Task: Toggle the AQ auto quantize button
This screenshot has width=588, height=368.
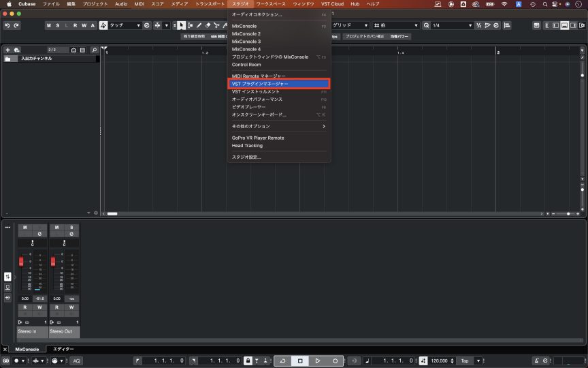Action: 76,361
